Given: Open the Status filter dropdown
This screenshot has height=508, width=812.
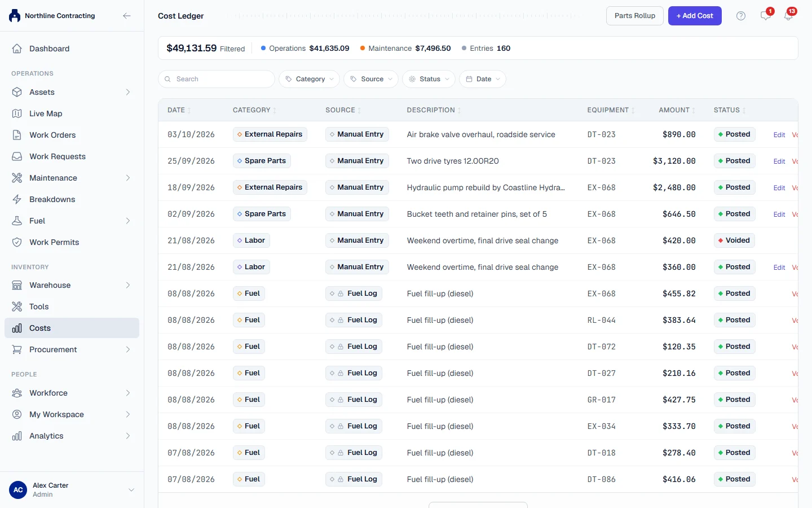Looking at the screenshot, I should click(429, 79).
